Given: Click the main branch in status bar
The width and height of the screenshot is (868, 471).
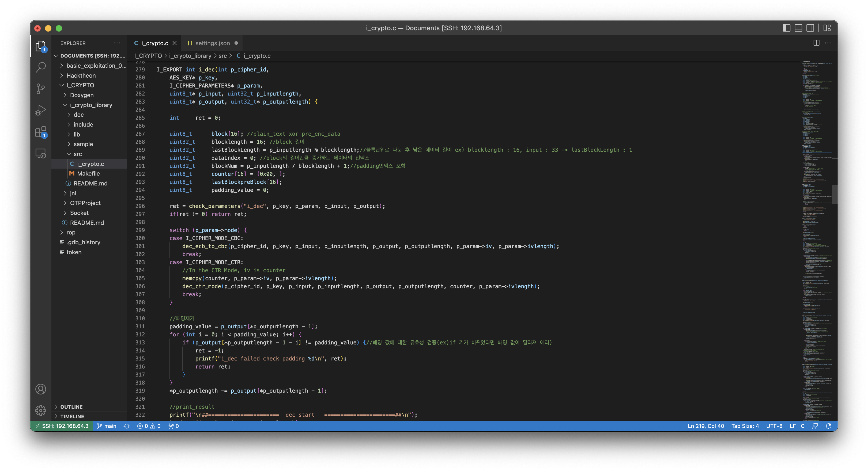Looking at the screenshot, I should pyautogui.click(x=107, y=426).
